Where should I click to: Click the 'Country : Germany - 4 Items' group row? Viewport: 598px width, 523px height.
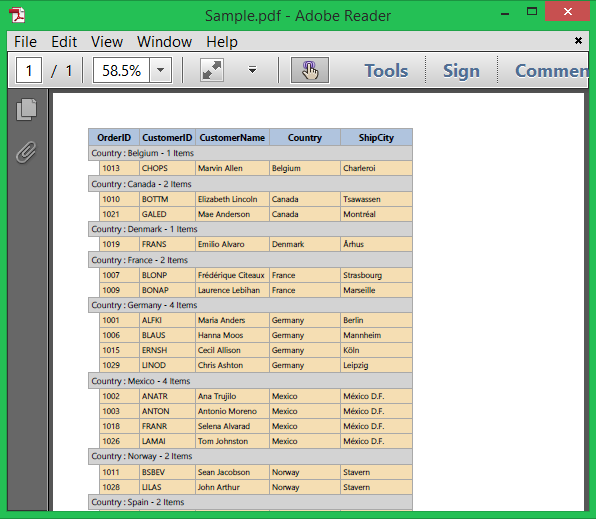[x=250, y=305]
